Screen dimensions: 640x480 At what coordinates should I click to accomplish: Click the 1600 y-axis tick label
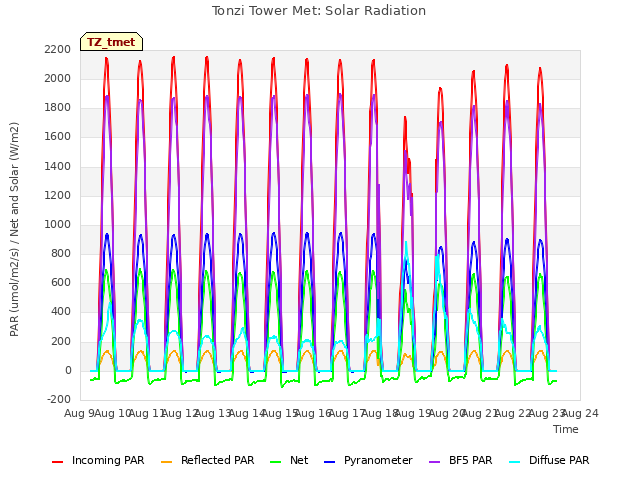(58, 137)
